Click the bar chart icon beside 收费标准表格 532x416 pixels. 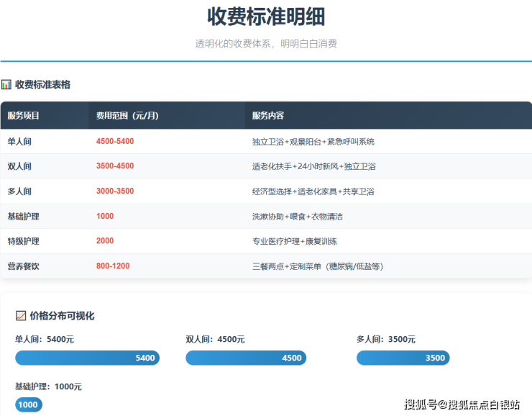tap(6, 85)
